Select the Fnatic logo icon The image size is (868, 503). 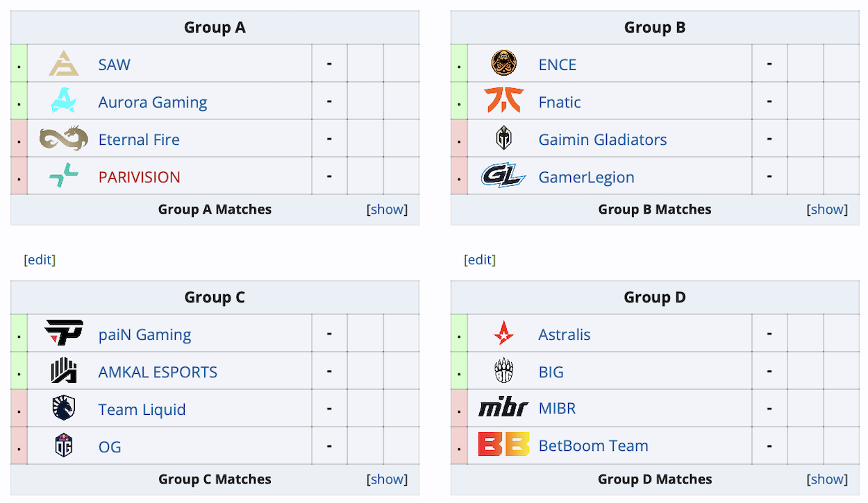[x=503, y=101]
